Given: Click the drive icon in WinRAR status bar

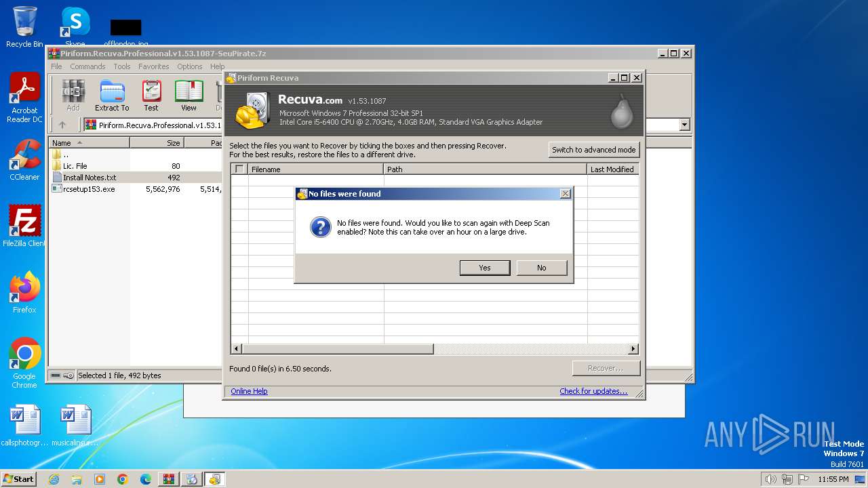Looking at the screenshot, I should point(56,375).
